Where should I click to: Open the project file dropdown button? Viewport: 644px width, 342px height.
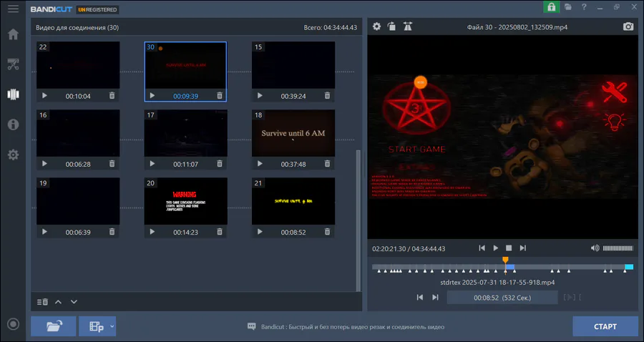[97, 326]
